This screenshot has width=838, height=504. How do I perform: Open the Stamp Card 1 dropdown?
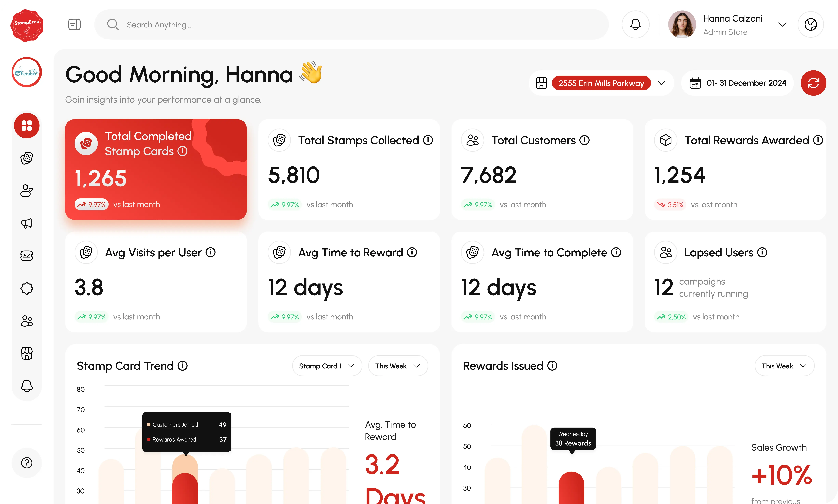click(x=327, y=366)
